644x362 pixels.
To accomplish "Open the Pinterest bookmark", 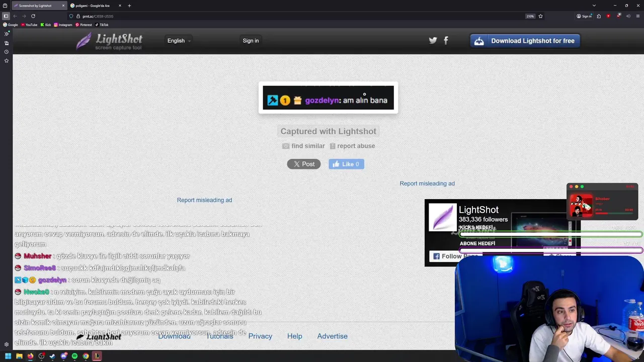I will coord(84,25).
